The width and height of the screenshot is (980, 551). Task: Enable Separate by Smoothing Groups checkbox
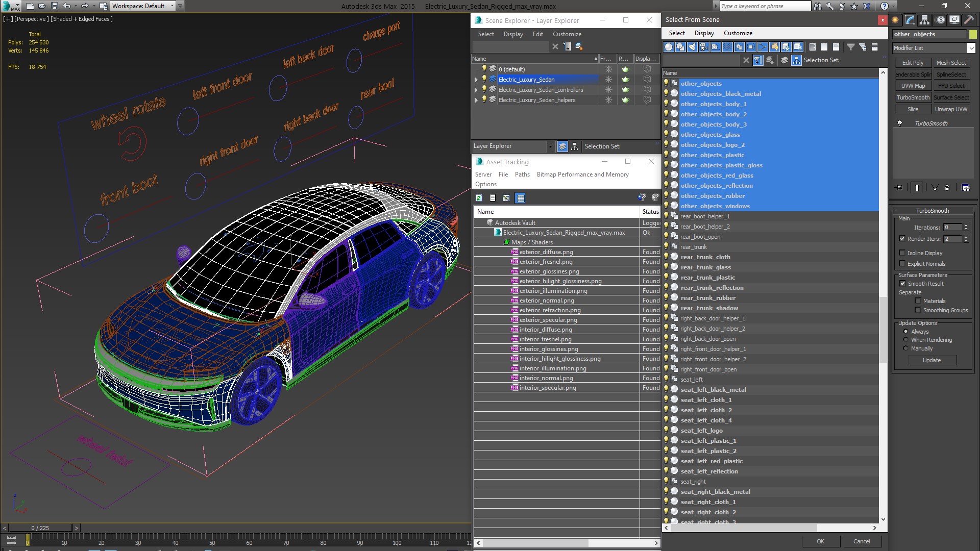(x=918, y=310)
